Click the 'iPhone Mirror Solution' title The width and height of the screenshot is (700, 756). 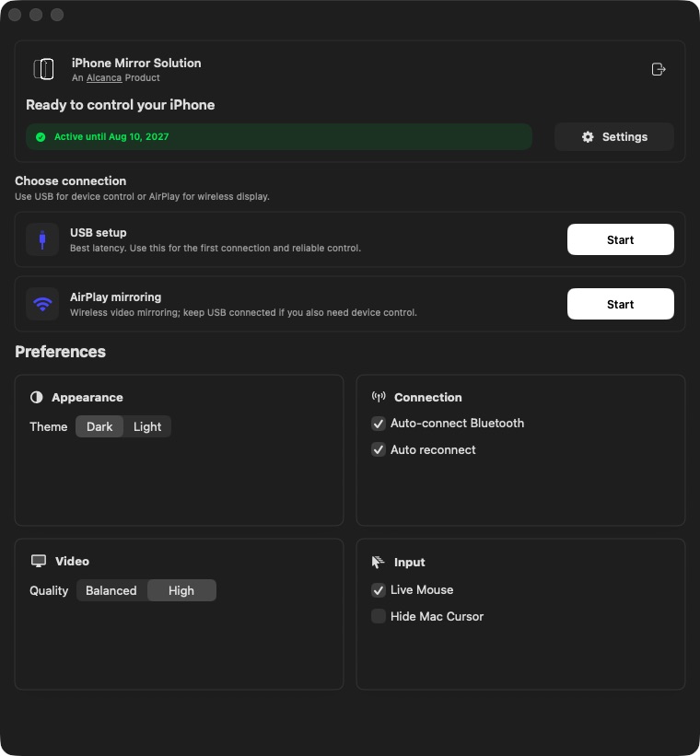[136, 64]
